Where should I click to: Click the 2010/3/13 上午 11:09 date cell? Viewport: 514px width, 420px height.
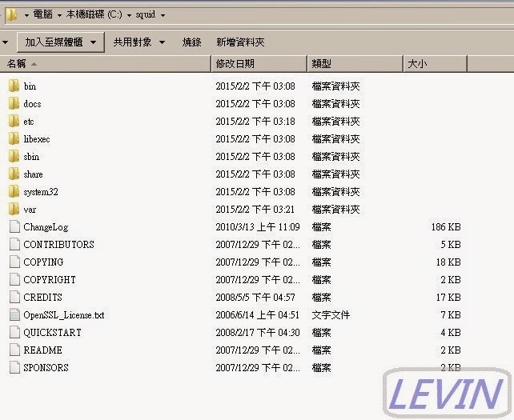(258, 226)
